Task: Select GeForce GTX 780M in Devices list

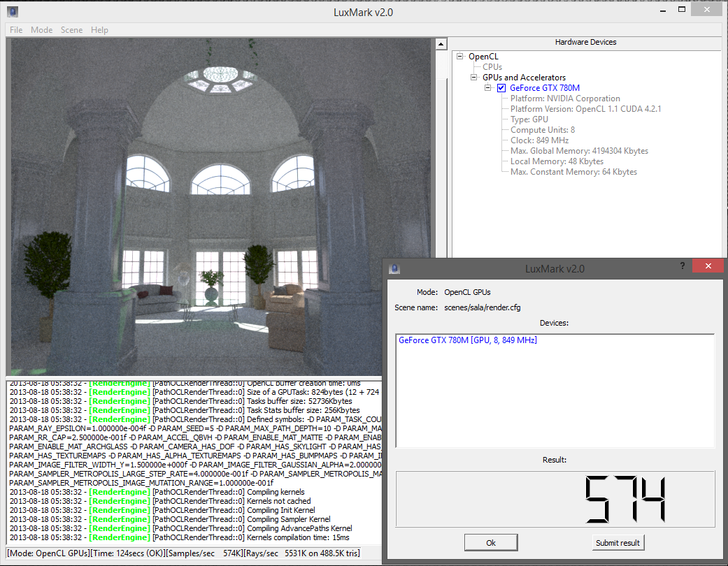Action: click(468, 340)
